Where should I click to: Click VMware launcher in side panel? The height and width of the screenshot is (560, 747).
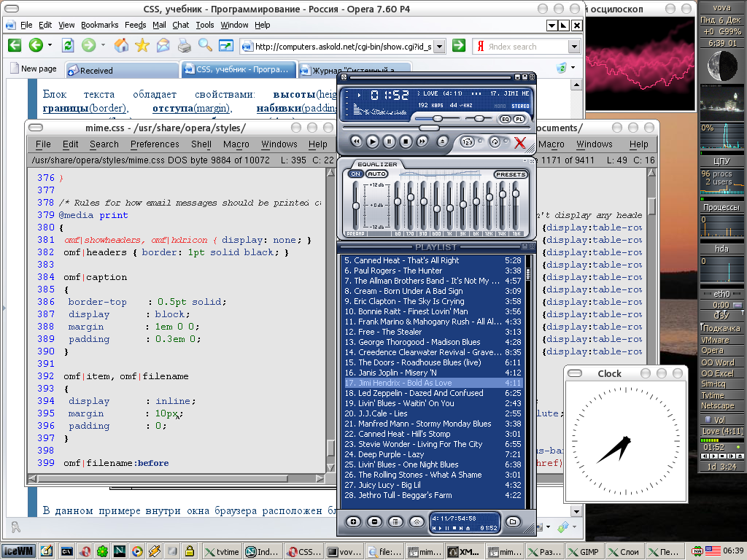click(721, 340)
